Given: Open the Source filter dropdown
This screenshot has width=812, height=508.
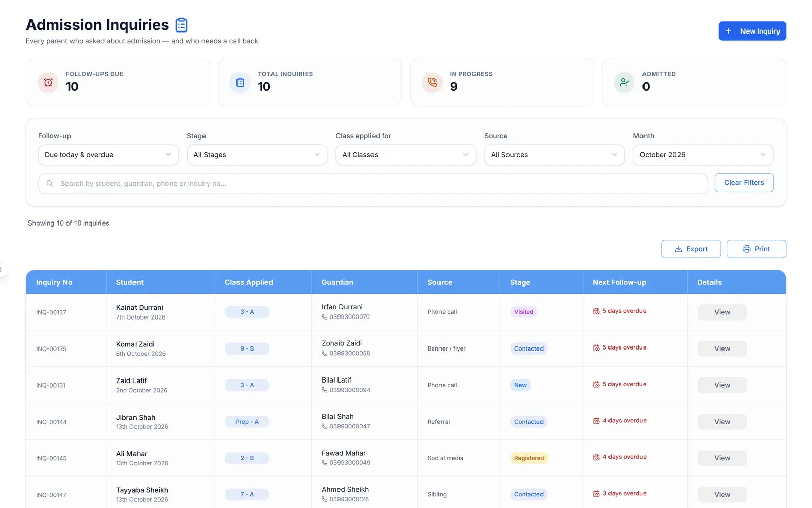Looking at the screenshot, I should tap(554, 155).
